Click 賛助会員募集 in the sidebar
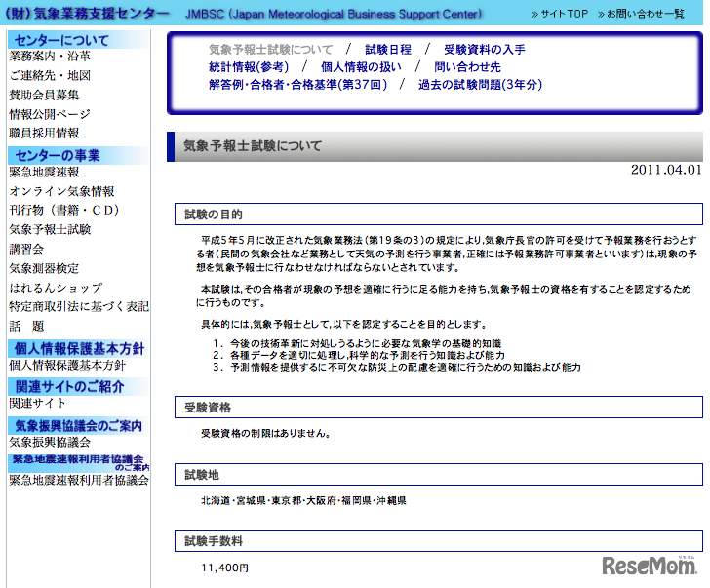This screenshot has height=588, width=710. (x=44, y=96)
